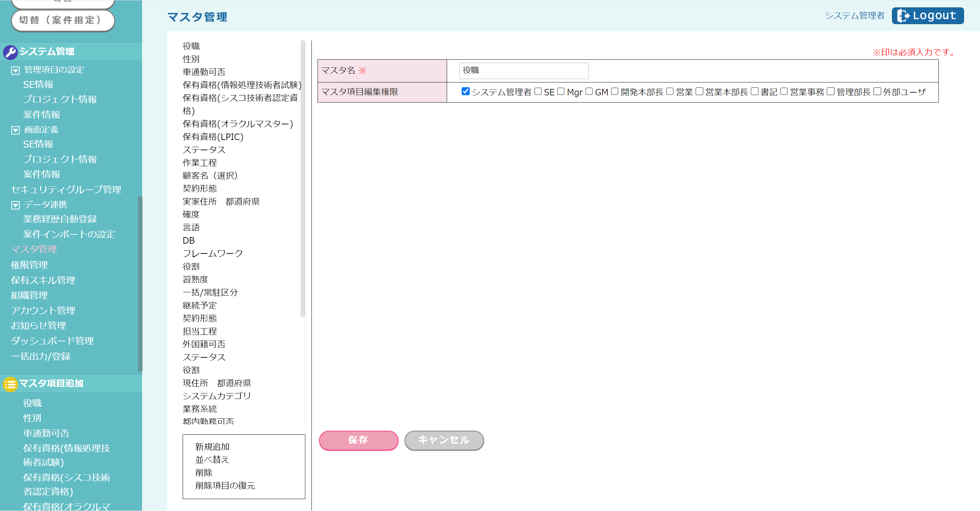Enable the SE edit permission checkbox
Screen dimensions: 980x511
pyautogui.click(x=538, y=91)
